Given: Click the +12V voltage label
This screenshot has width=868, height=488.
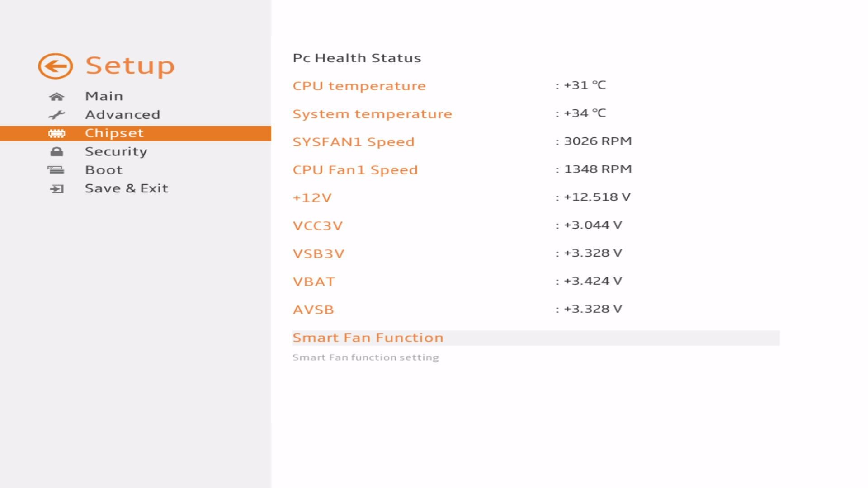Looking at the screenshot, I should coord(312,198).
